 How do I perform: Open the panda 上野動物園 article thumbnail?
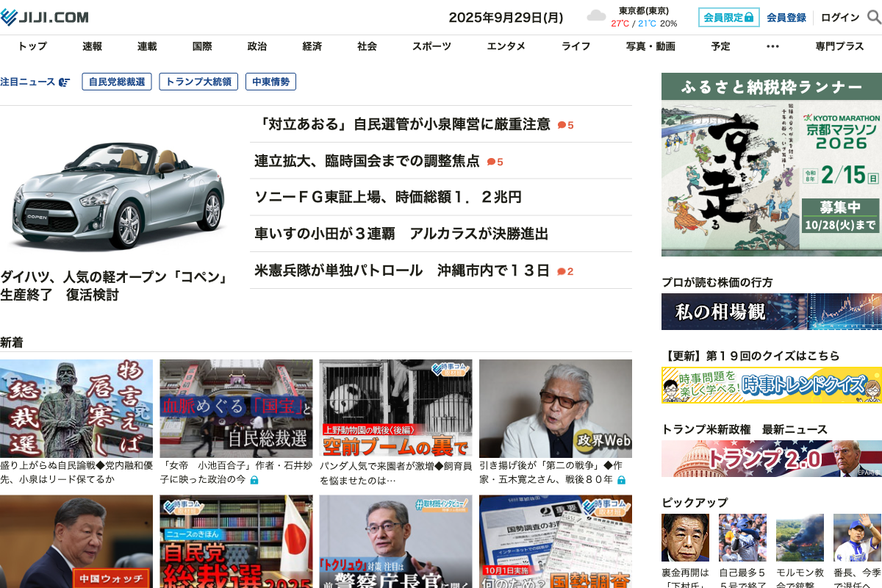(x=395, y=409)
